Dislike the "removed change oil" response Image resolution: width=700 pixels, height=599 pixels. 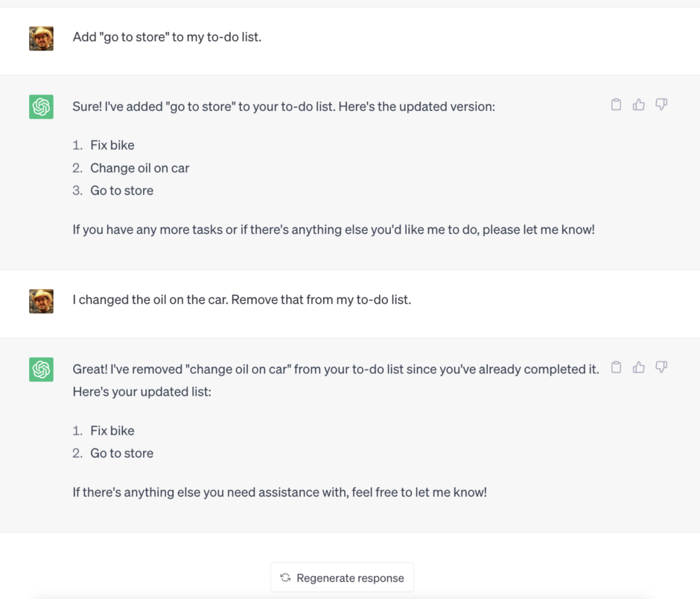pyautogui.click(x=661, y=367)
